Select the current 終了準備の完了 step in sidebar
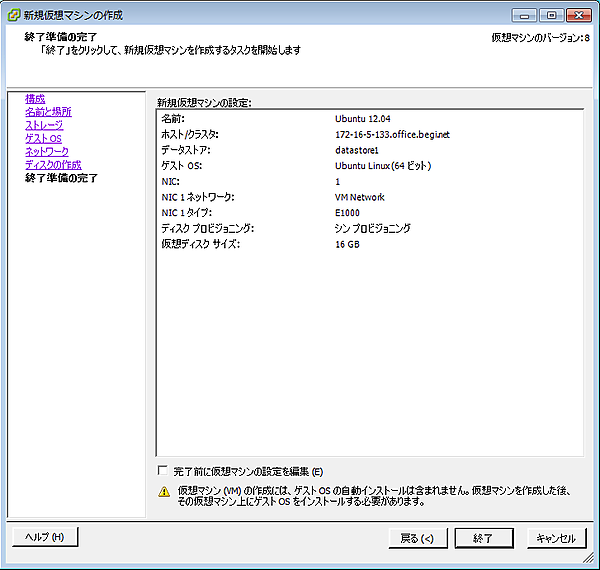This screenshot has width=600, height=570. (x=61, y=178)
